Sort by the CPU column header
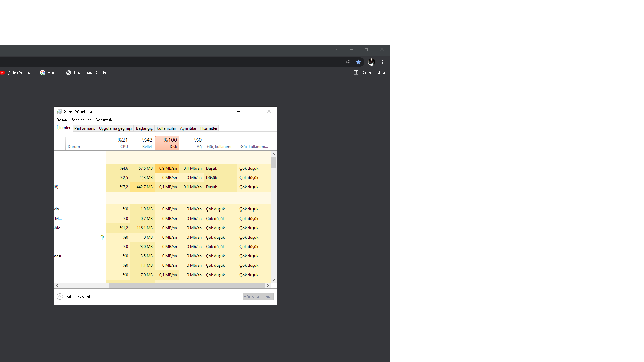The height and width of the screenshot is (362, 644). click(118, 143)
